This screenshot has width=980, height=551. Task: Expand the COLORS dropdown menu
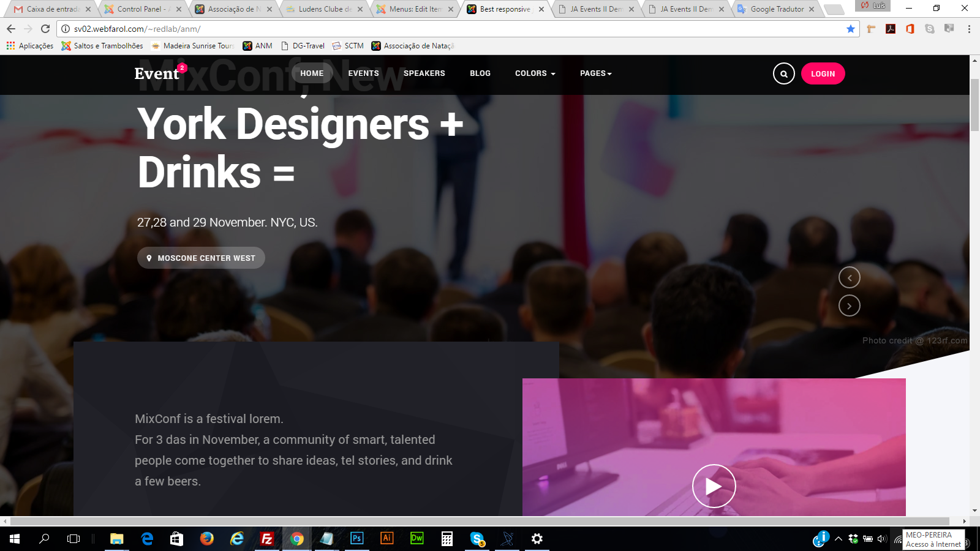535,73
